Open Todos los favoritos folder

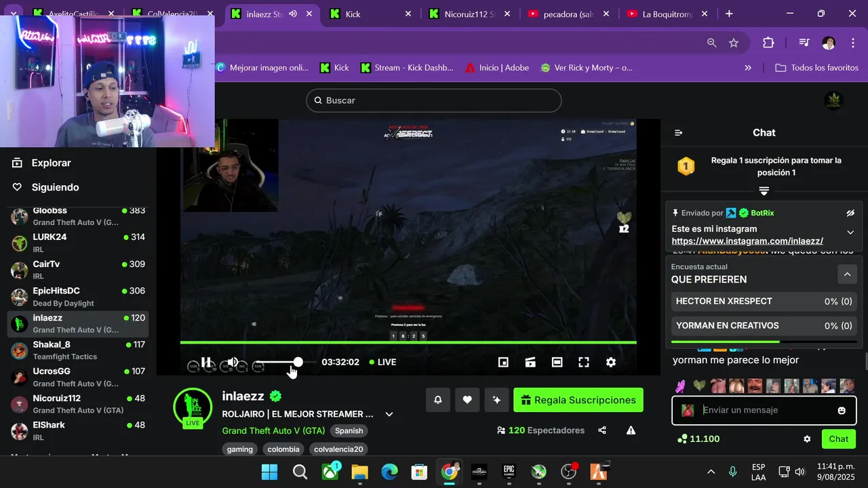(816, 68)
